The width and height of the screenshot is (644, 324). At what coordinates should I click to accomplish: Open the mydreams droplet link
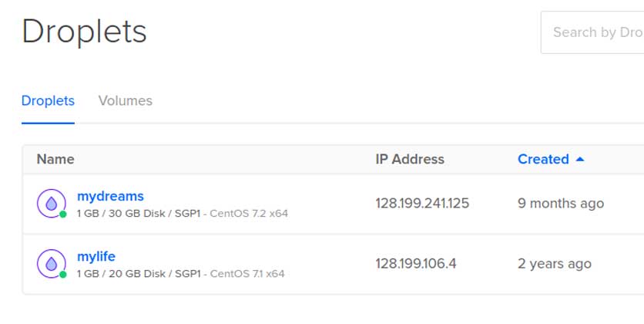coord(110,196)
